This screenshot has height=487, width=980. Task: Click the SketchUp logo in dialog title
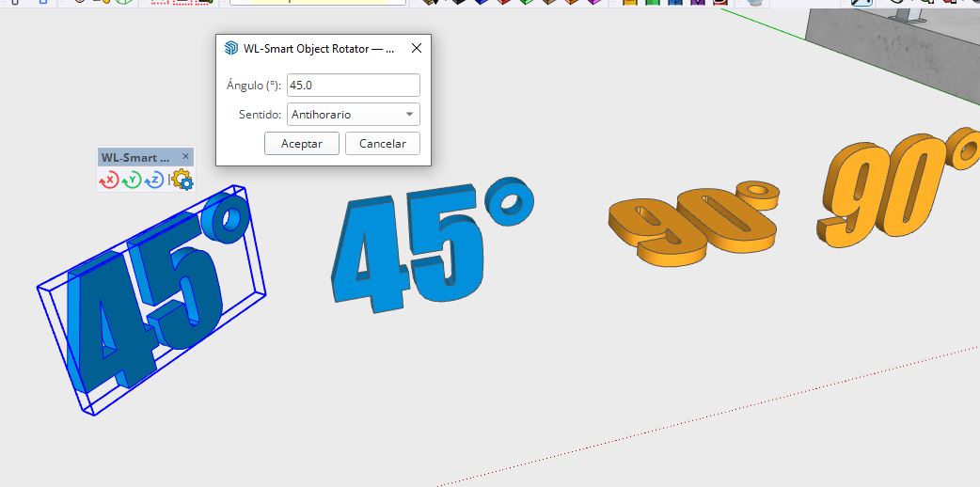tap(231, 48)
